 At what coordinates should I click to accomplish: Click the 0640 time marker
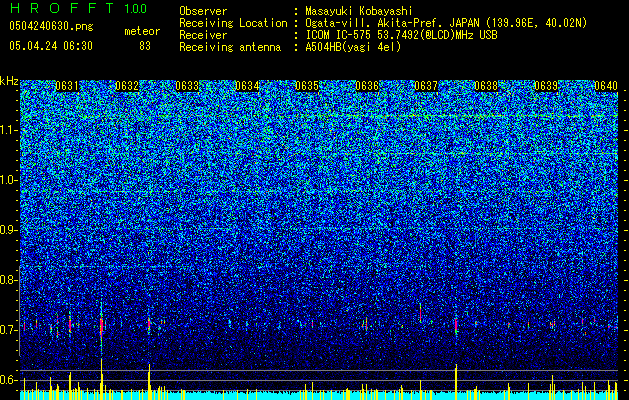click(x=606, y=86)
